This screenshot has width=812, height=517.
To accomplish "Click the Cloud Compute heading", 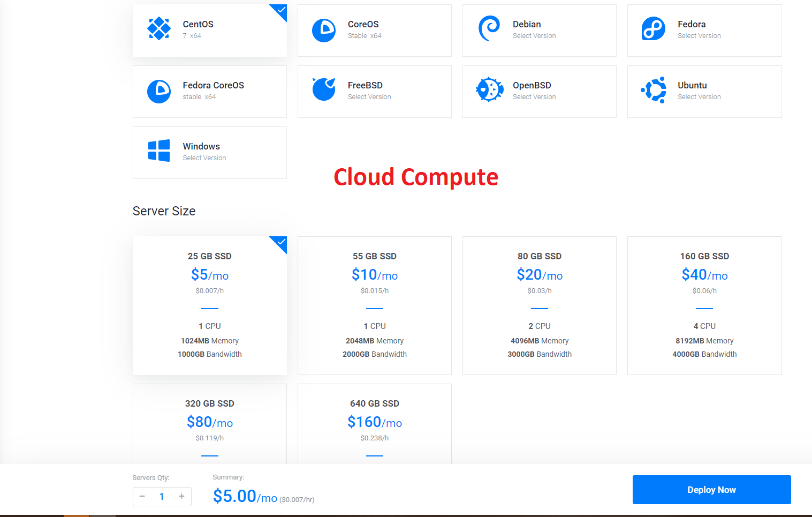I will pos(415,177).
